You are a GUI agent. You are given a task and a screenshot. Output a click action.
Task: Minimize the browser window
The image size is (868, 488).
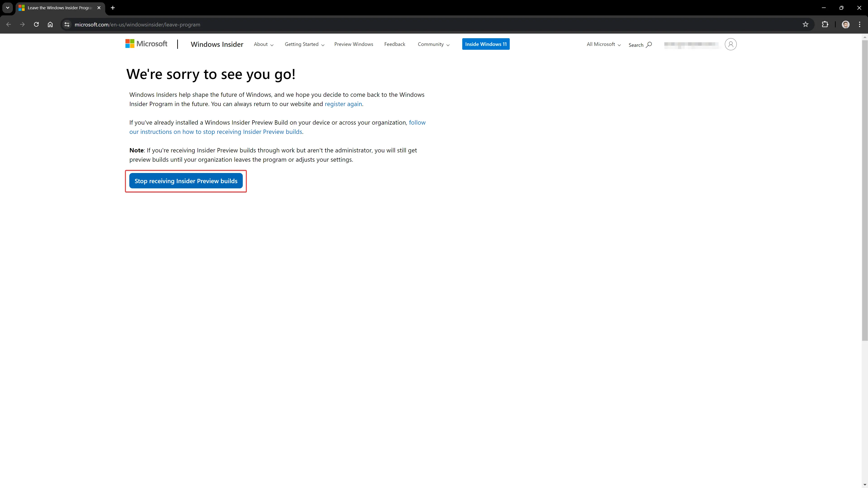[x=823, y=8]
